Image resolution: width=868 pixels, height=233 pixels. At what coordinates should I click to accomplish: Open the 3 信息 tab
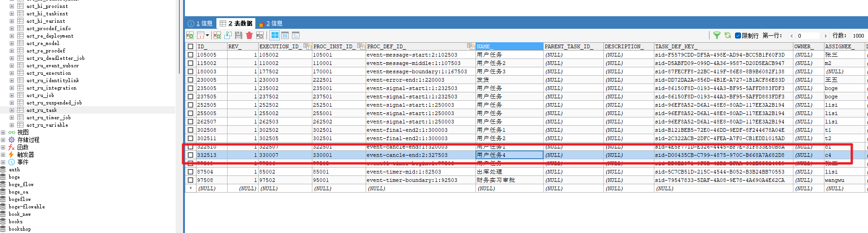[x=270, y=23]
